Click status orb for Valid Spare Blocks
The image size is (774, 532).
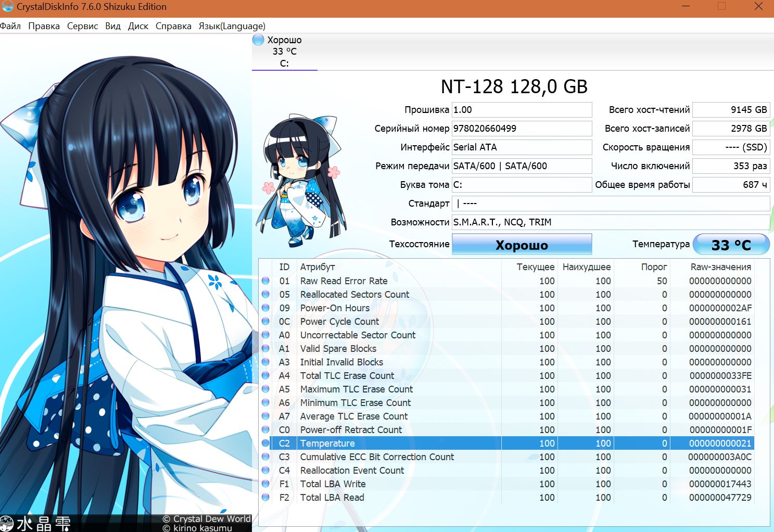coord(265,349)
